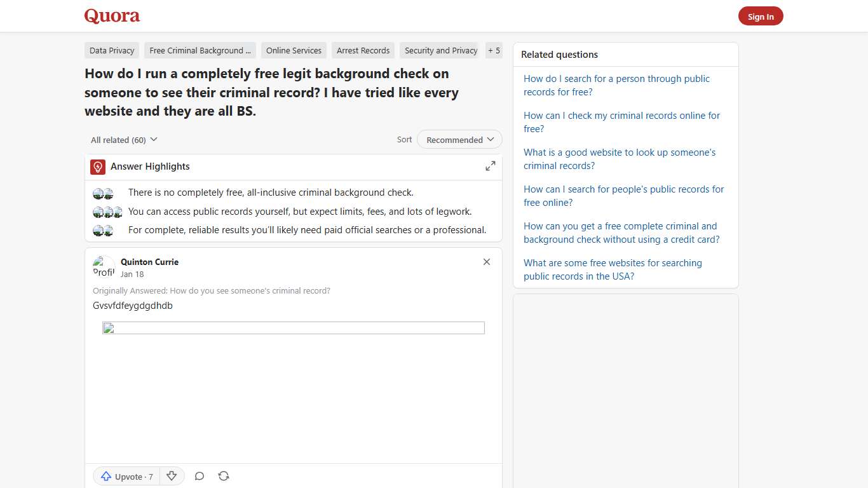The height and width of the screenshot is (488, 868).
Task: Show five more topic tags via +5
Action: [x=494, y=50]
